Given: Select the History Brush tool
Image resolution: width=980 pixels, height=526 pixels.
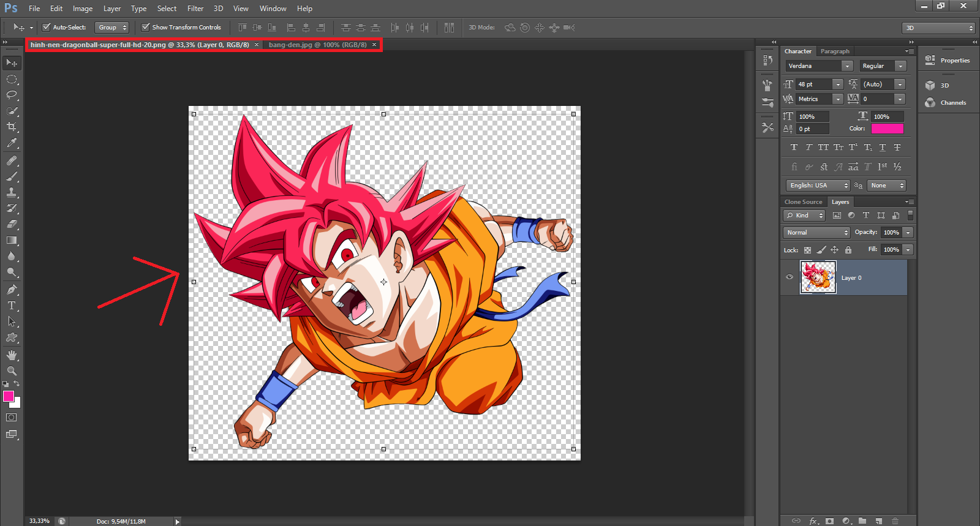Looking at the screenshot, I should pos(12,208).
